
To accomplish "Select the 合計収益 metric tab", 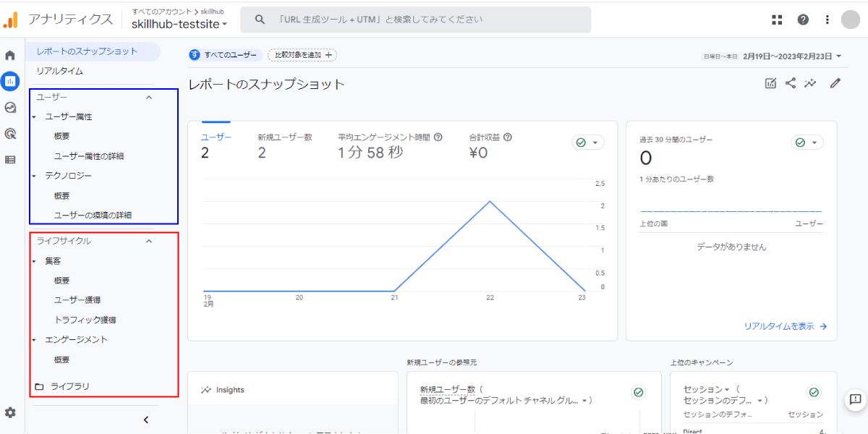I will tap(490, 145).
